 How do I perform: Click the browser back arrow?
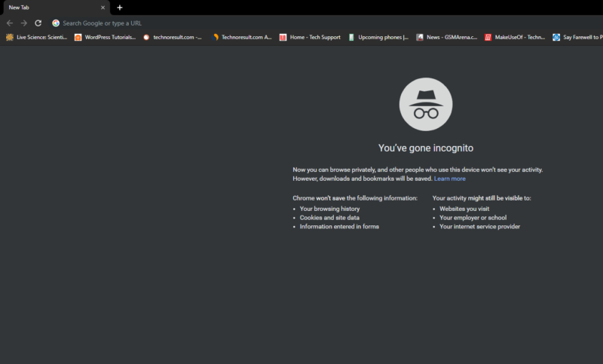coord(10,23)
